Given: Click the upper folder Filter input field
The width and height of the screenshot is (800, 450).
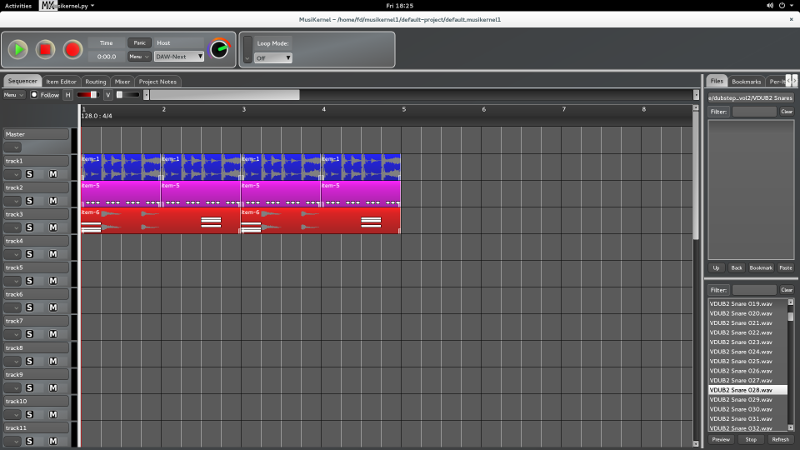Looking at the screenshot, I should (x=754, y=112).
